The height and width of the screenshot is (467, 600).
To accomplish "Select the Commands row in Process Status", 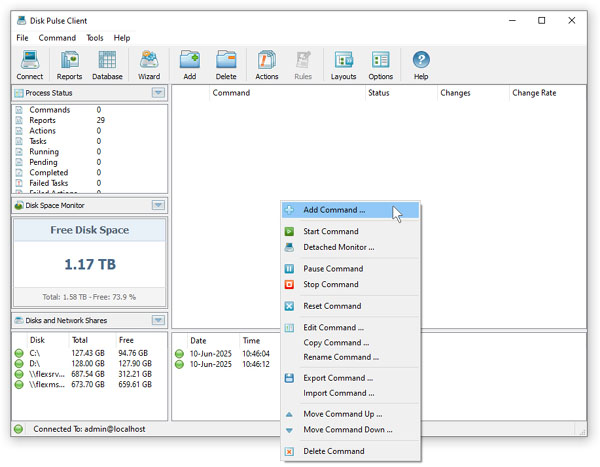I will 90,110.
